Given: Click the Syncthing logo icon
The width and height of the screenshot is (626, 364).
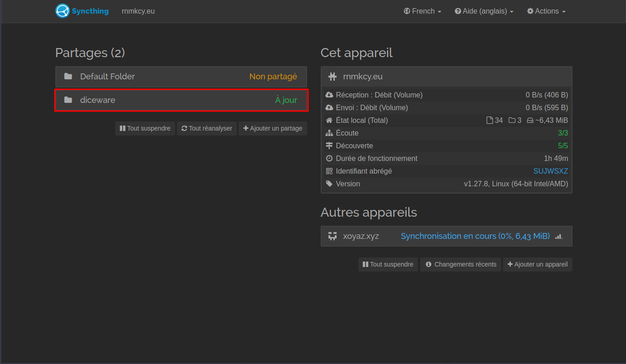Looking at the screenshot, I should 63,11.
